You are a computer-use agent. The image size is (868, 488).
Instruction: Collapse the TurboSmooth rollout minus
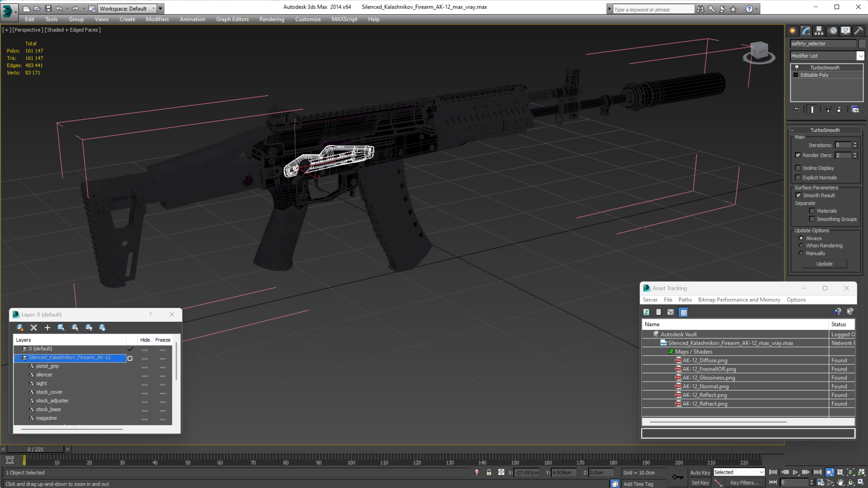click(x=792, y=130)
